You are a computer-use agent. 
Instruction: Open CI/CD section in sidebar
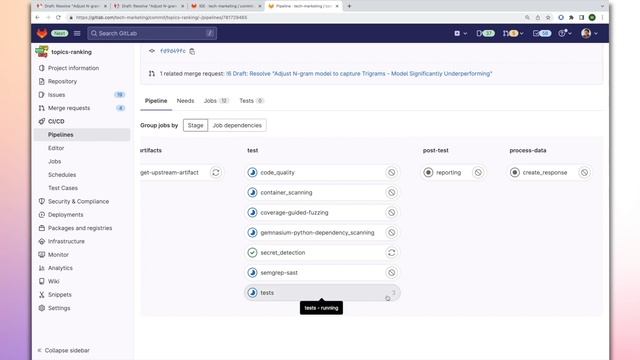[56, 122]
